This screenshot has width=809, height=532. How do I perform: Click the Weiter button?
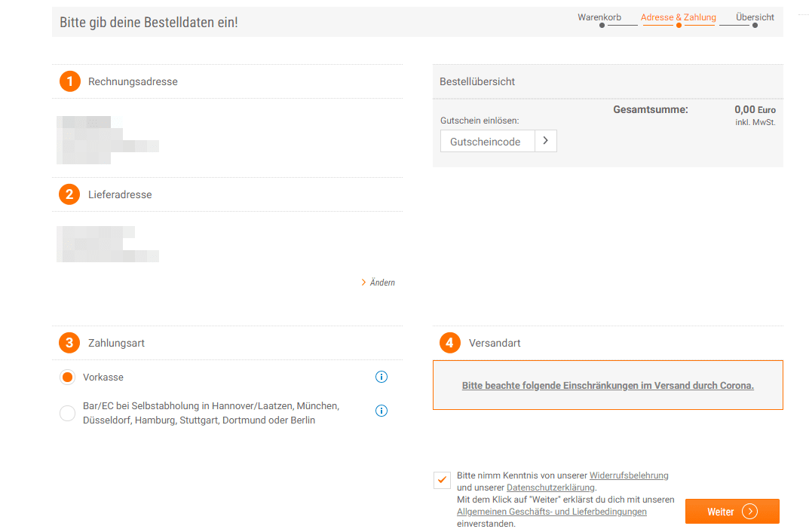pos(732,512)
